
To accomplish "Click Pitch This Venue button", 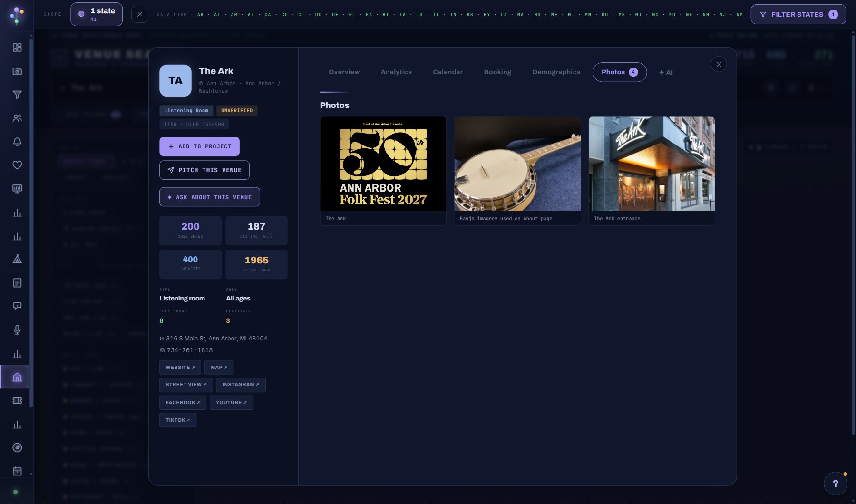I will coord(204,170).
